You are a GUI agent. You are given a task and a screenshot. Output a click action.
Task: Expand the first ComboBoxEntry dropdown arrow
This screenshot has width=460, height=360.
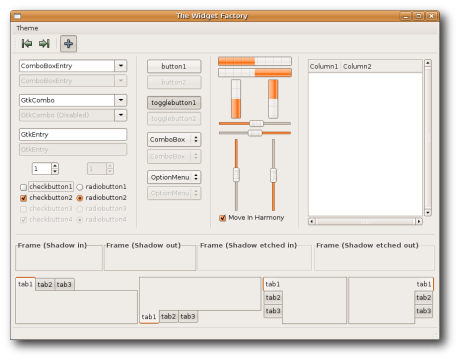click(x=121, y=66)
